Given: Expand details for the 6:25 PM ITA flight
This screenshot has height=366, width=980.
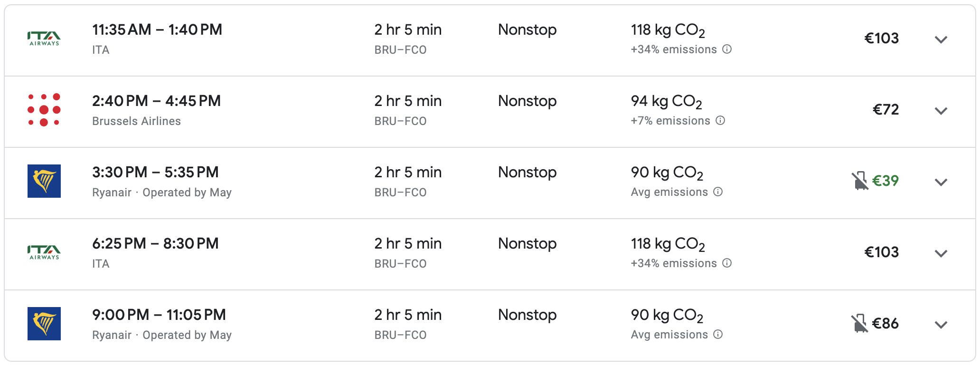Looking at the screenshot, I should point(941,253).
